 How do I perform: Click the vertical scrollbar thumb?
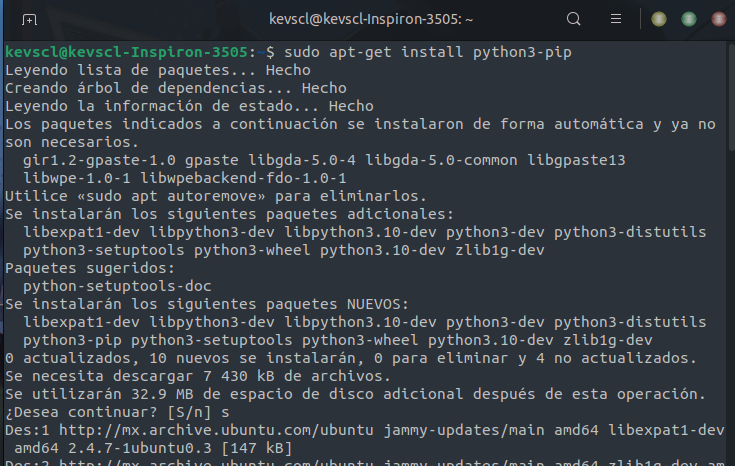pyautogui.click(x=731, y=97)
